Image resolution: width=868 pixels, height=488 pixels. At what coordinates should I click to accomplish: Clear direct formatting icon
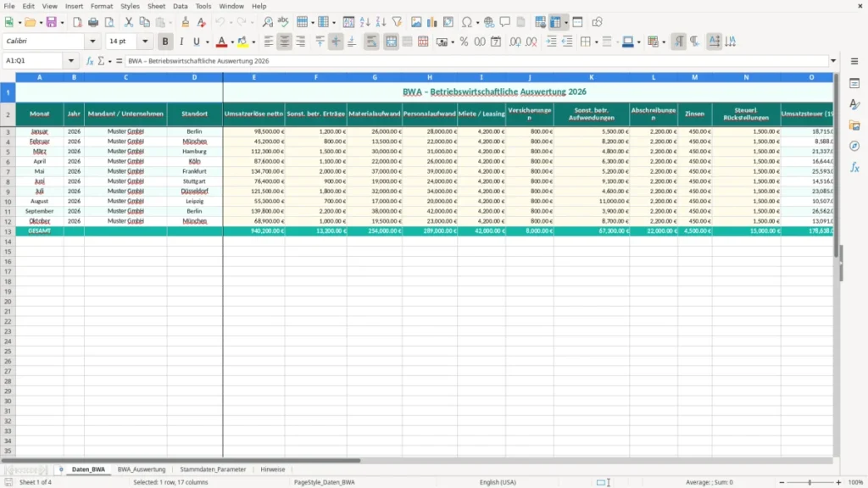202,22
